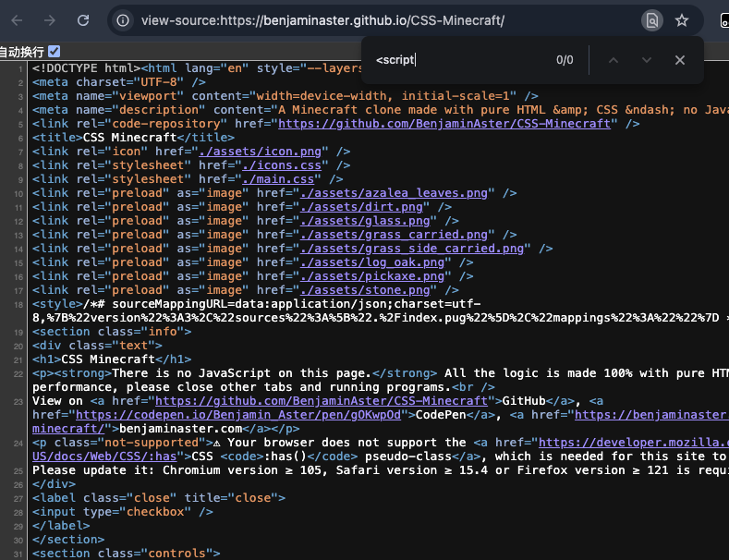
Task: Click the <label class="close" title="close"> line
Action: tap(159, 498)
